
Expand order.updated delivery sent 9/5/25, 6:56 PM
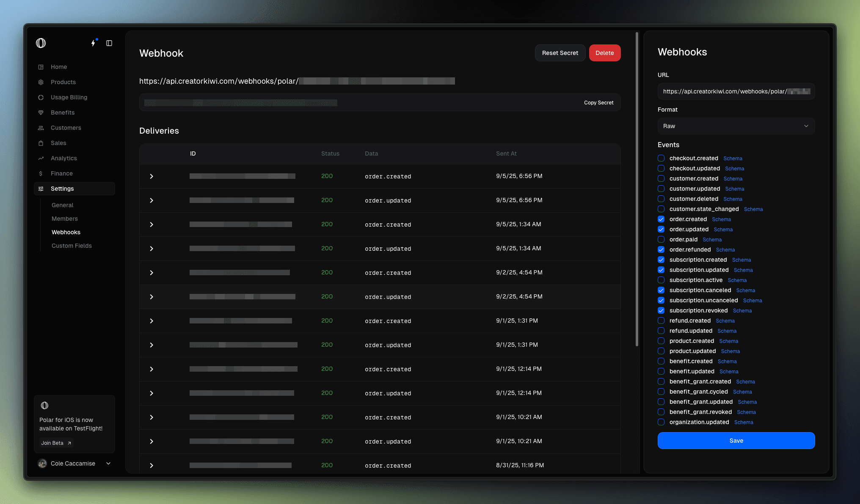(152, 200)
